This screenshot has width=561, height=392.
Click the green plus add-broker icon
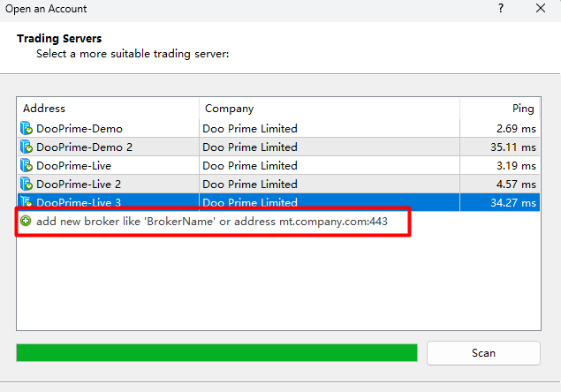26,222
